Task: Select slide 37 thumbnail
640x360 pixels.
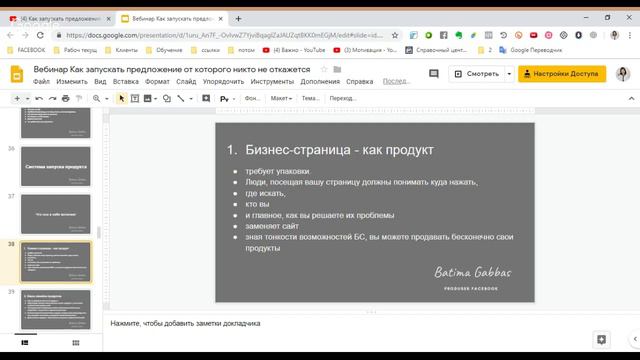Action: [56, 214]
